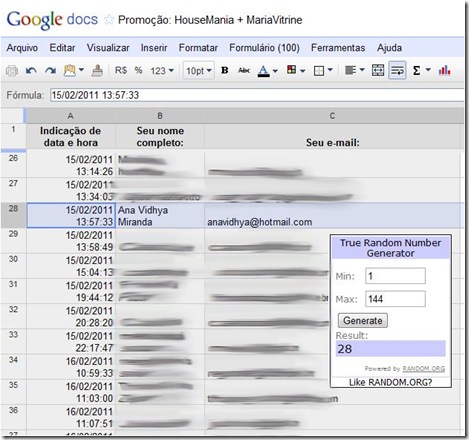The height and width of the screenshot is (440, 469).
Task: Apply strikethrough Abc formatting
Action: 244,70
